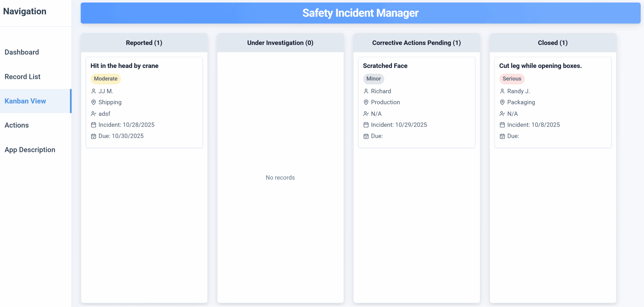Screen dimensions: 644x307
Task: Click location pin icon beside Production
Action: 366,102
